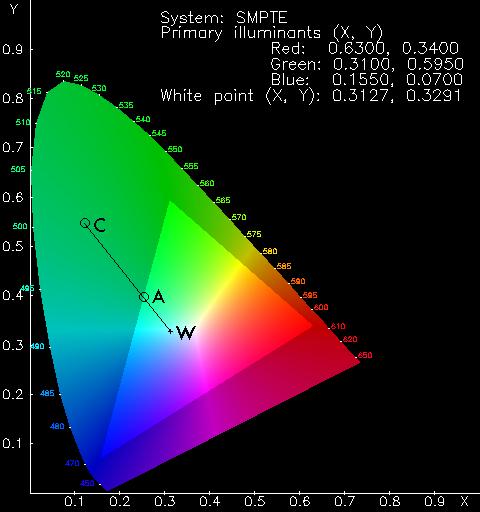Click the "610" wavelength label
Viewport: 480px width, 512px height.
[338, 326]
